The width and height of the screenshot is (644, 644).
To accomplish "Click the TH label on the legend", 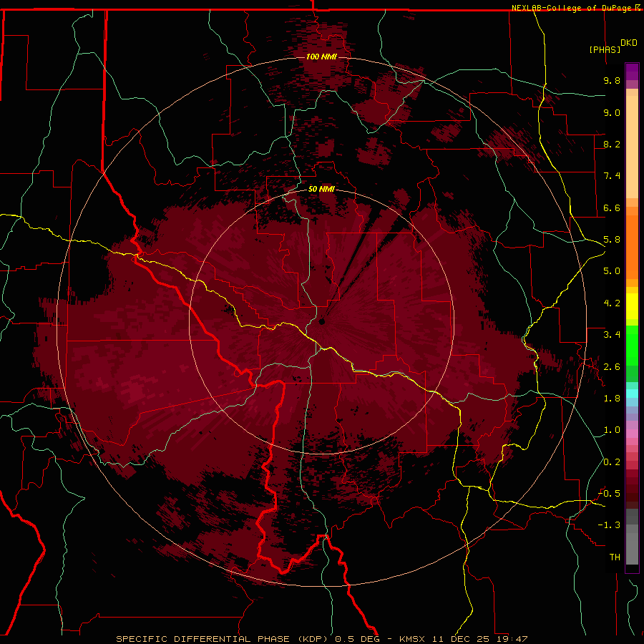I will point(615,557).
